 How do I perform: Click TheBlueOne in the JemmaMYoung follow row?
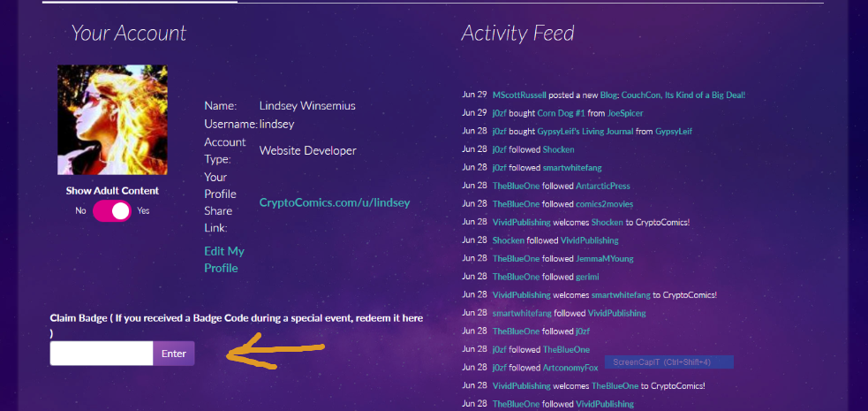pos(516,259)
